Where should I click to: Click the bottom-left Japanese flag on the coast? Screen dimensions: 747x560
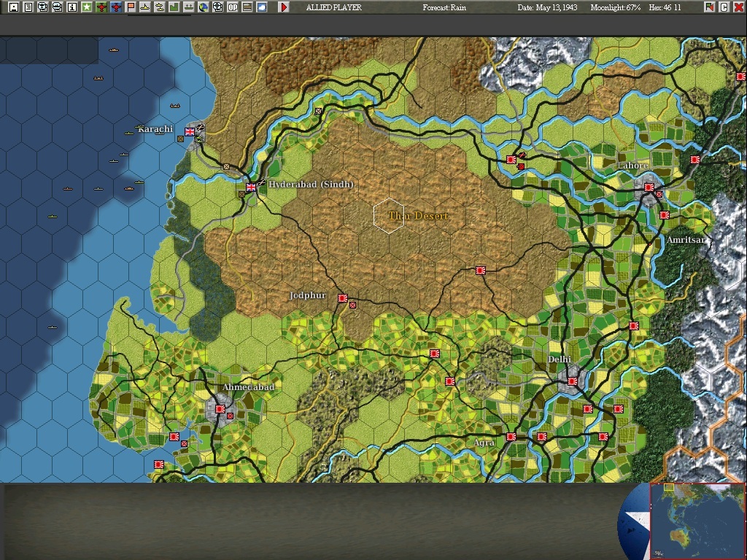tap(158, 464)
